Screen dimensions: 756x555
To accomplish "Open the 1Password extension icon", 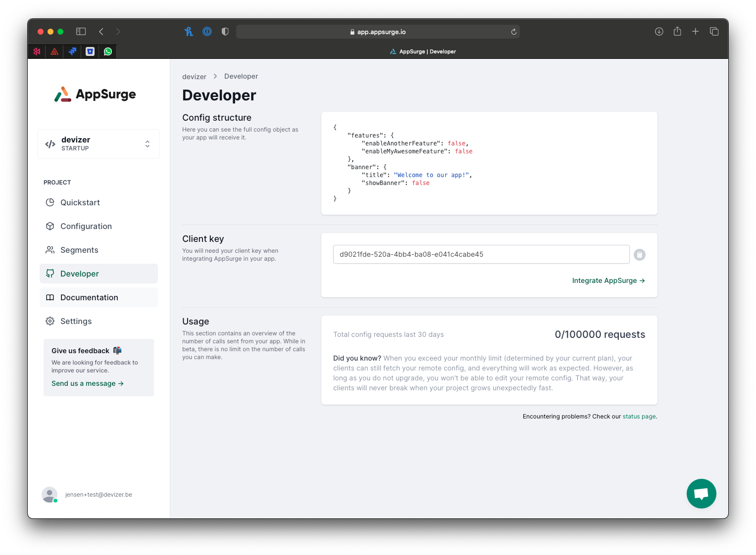I will coord(207,32).
